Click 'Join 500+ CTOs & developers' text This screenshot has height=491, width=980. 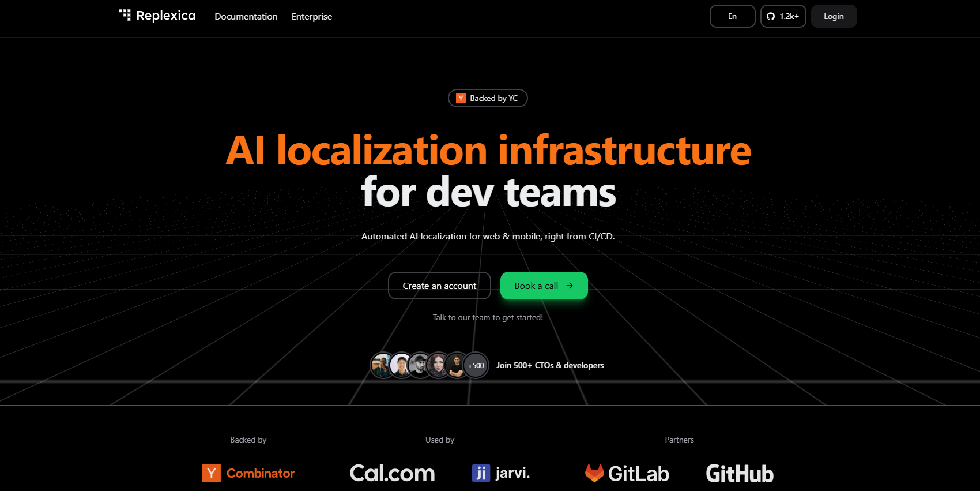pyautogui.click(x=550, y=365)
